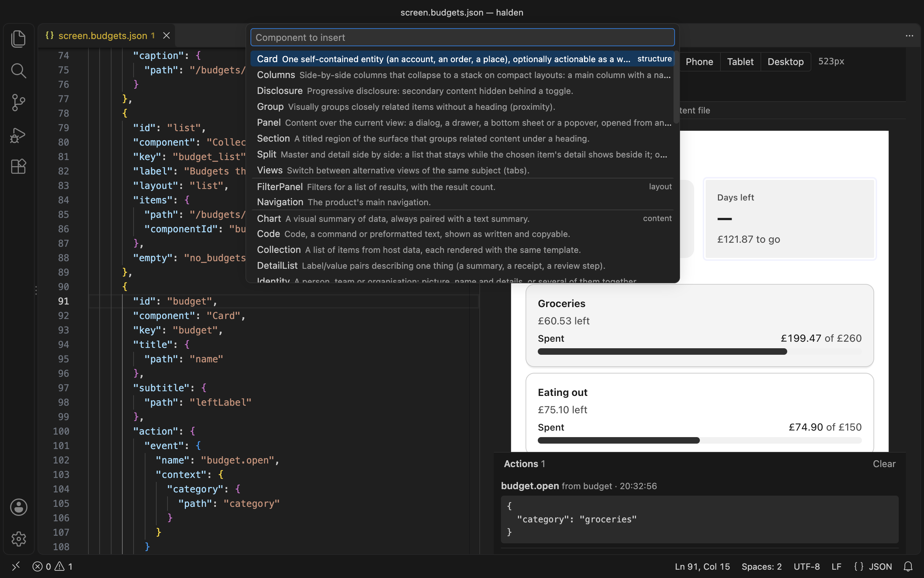Click the Ln 91, Col 15 indicator
This screenshot has height=578, width=924.
[702, 566]
